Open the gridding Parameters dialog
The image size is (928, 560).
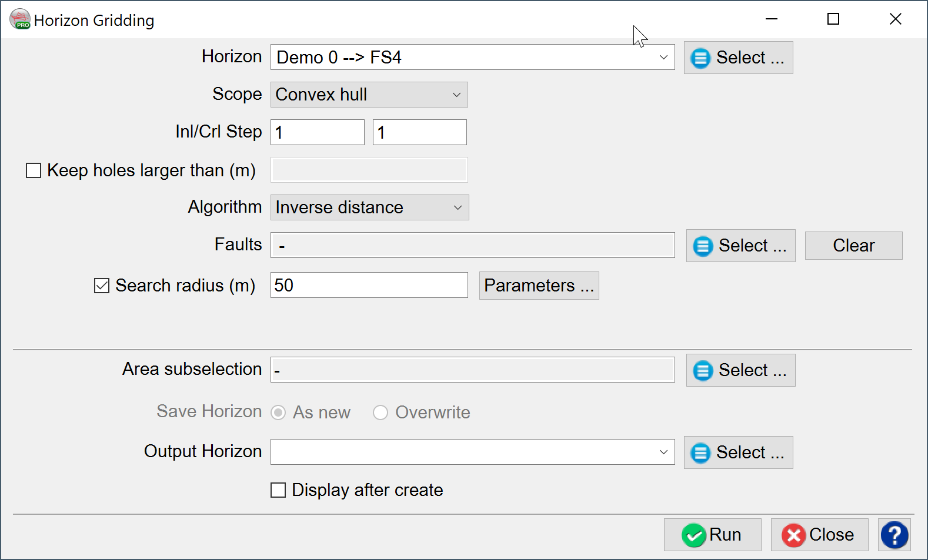tap(539, 286)
